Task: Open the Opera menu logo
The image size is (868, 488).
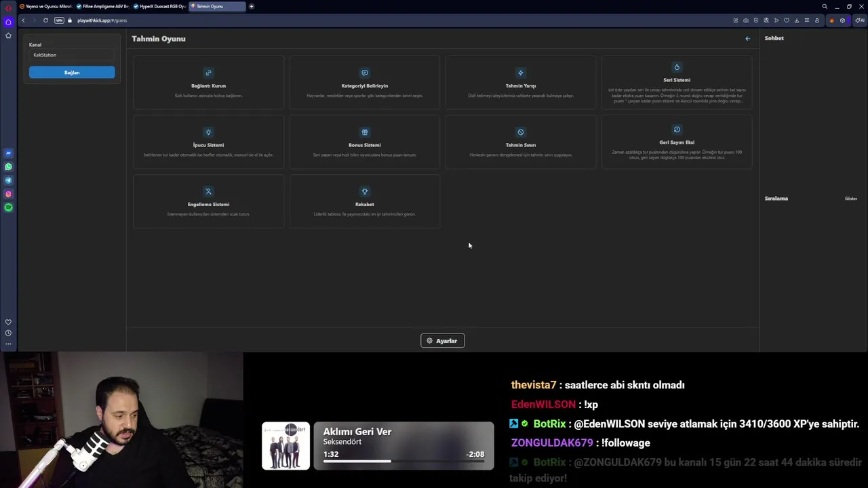Action: 8,7
